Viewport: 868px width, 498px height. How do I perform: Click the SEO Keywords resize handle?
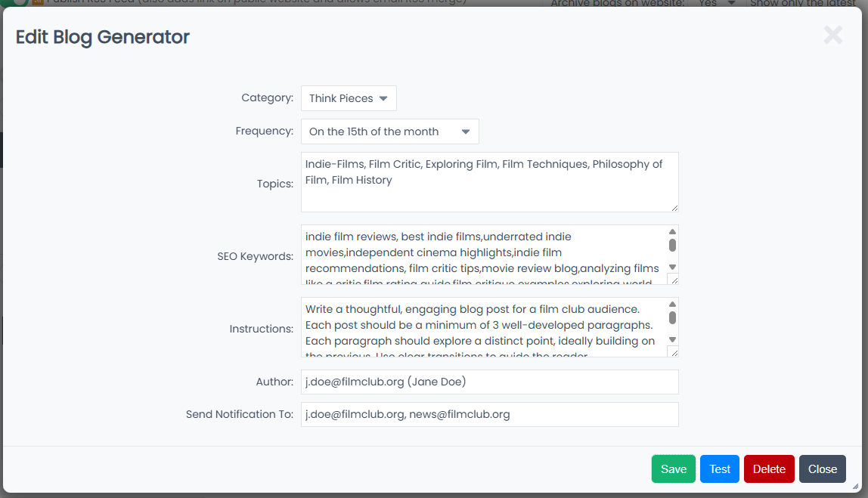673,280
